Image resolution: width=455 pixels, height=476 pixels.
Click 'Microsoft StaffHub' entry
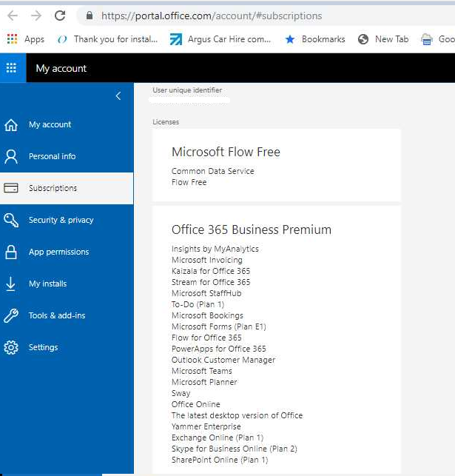[206, 293]
